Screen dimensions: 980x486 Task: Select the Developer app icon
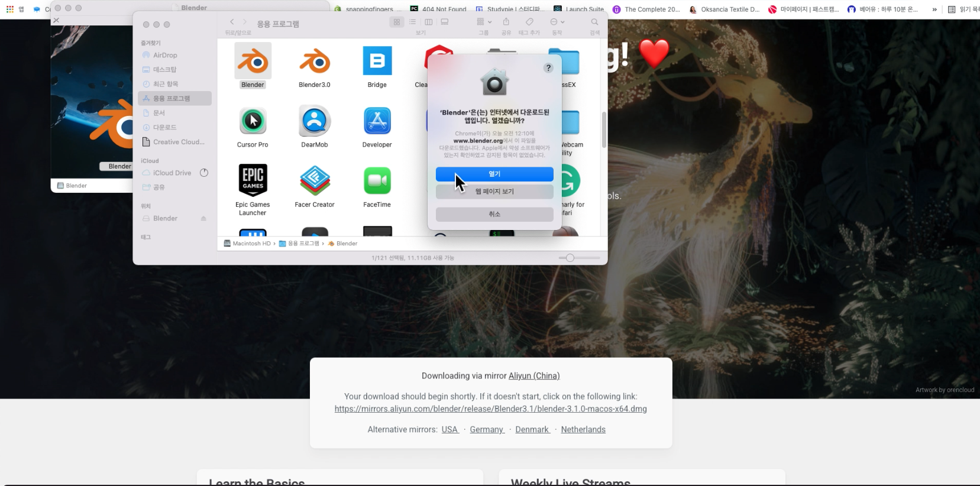[377, 121]
